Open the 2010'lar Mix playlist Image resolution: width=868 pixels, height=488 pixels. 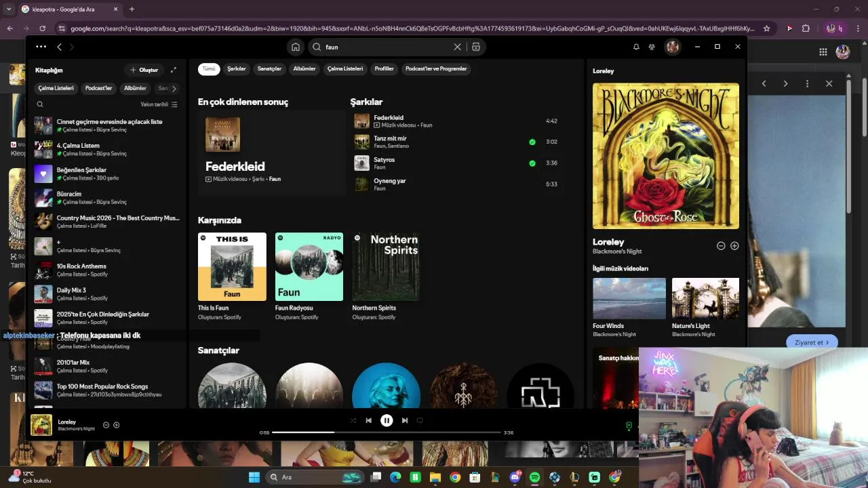107,366
